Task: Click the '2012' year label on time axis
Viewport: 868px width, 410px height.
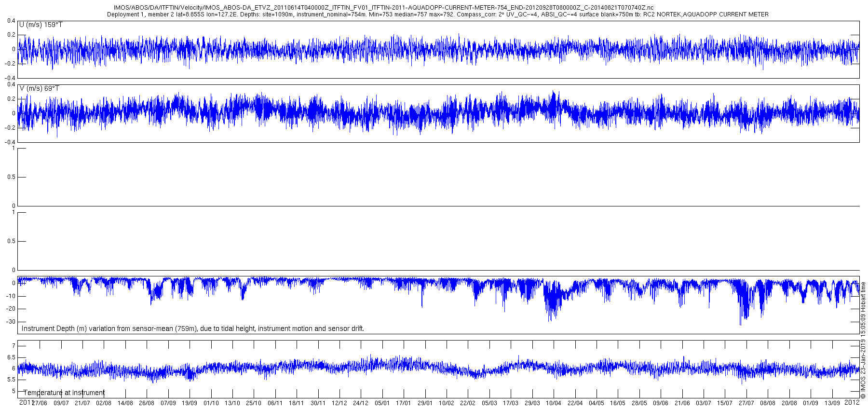Action: (853, 402)
